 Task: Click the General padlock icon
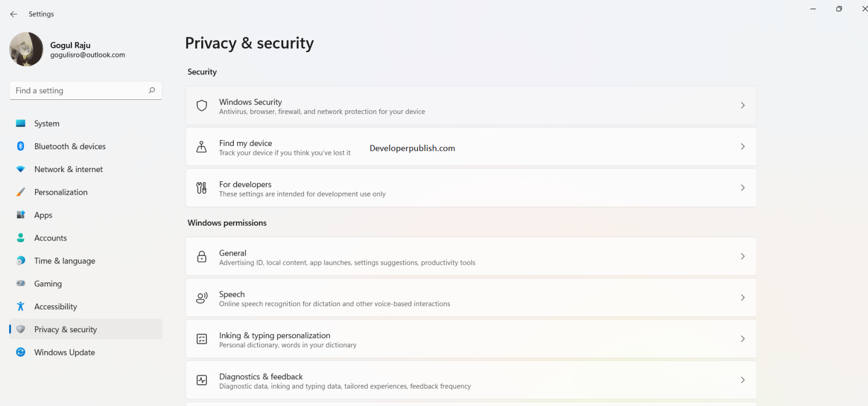click(202, 256)
